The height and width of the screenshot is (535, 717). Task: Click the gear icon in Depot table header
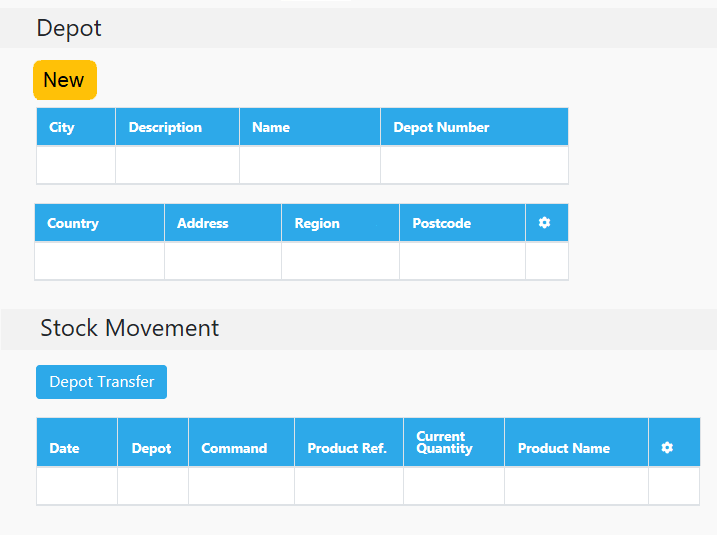[x=544, y=223]
